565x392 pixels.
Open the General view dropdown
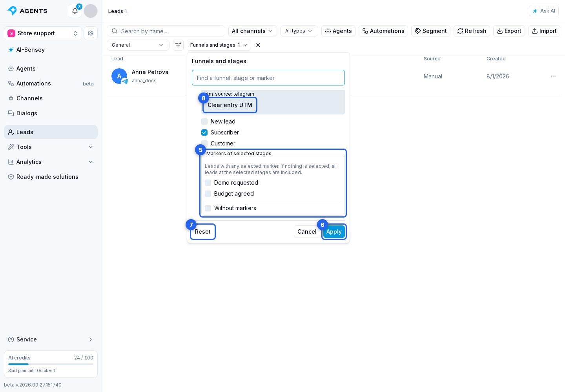pos(138,45)
